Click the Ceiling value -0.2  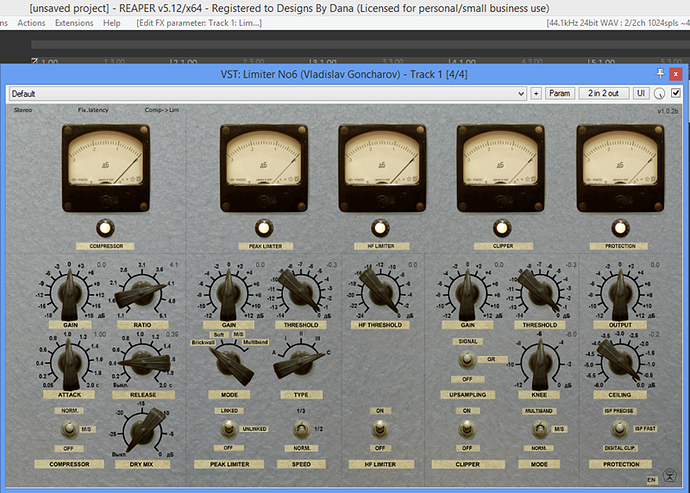(x=654, y=335)
